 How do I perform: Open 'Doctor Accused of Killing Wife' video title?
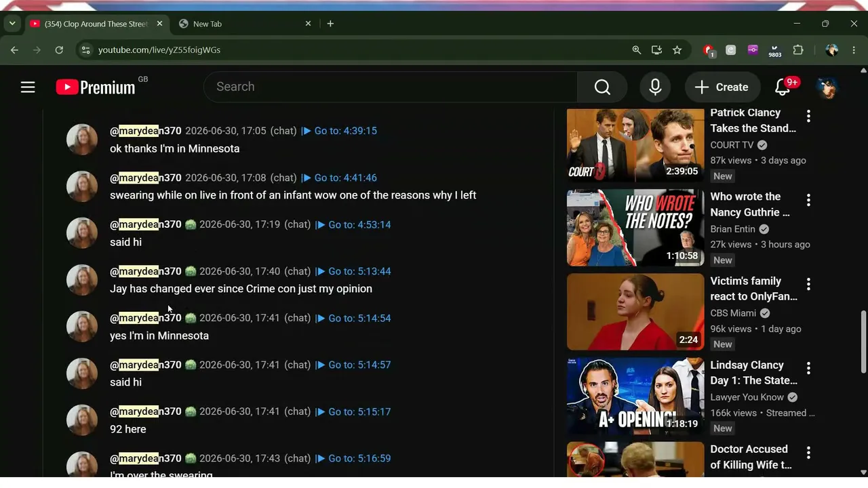pos(751,457)
